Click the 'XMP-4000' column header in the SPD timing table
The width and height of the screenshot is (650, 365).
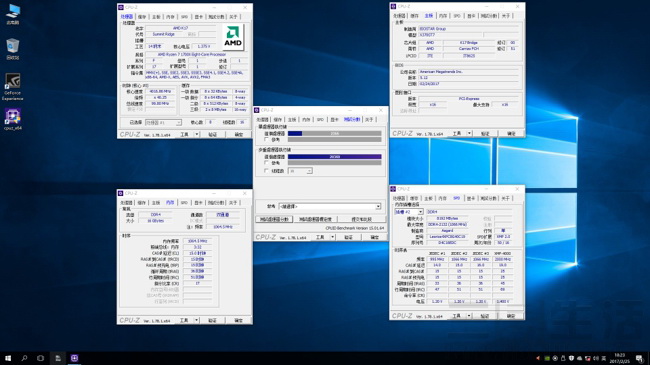(x=502, y=253)
